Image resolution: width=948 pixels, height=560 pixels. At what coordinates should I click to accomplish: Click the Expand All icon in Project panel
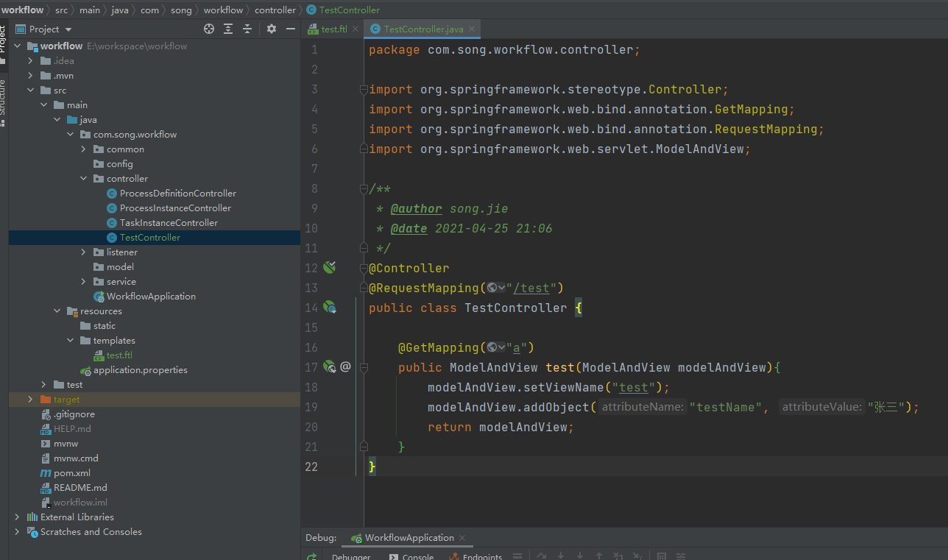[x=228, y=29]
